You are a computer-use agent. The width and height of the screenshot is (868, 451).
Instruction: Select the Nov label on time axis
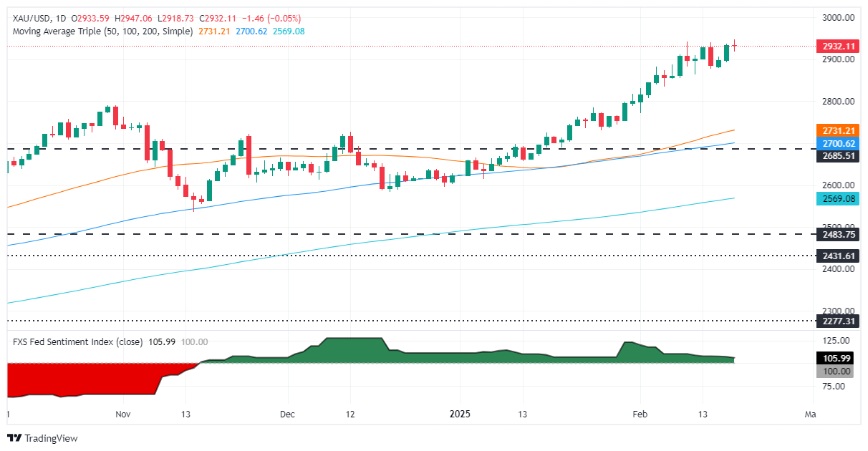(123, 414)
